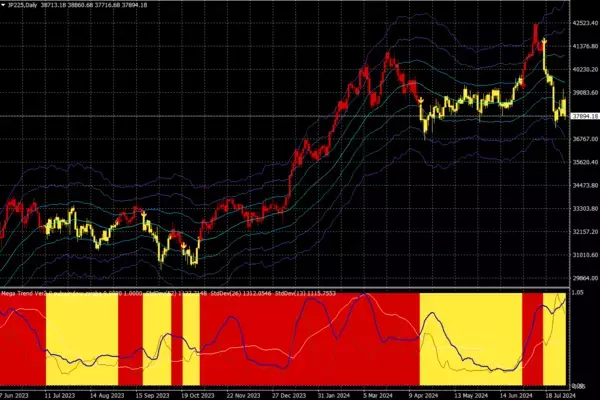Screen dimensions: 600x400
Task: Click the 27 Dec 2023 date label
Action: pos(289,395)
